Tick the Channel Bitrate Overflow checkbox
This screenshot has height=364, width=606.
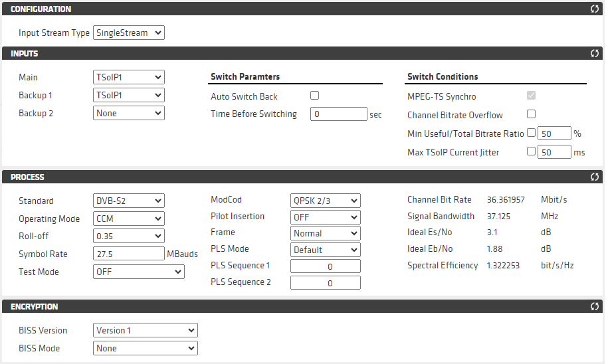(531, 114)
